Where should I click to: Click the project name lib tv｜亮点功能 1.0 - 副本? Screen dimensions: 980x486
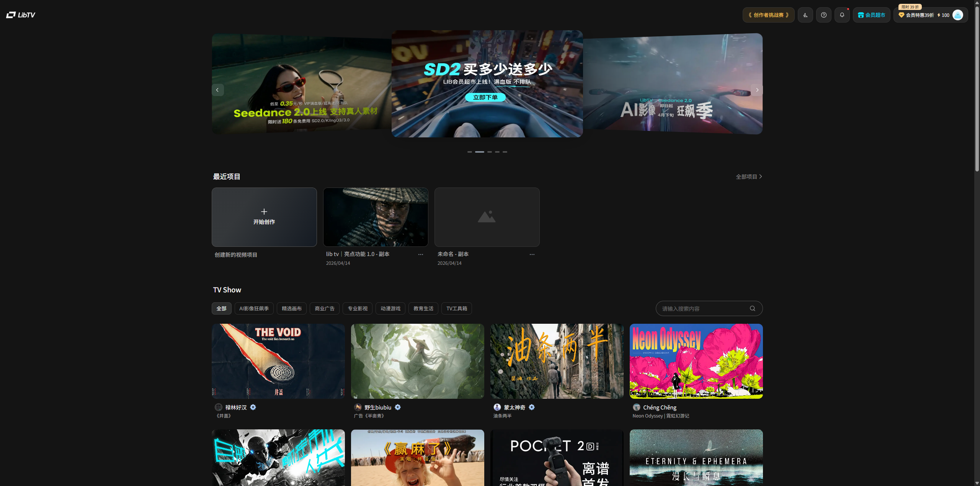[358, 254]
